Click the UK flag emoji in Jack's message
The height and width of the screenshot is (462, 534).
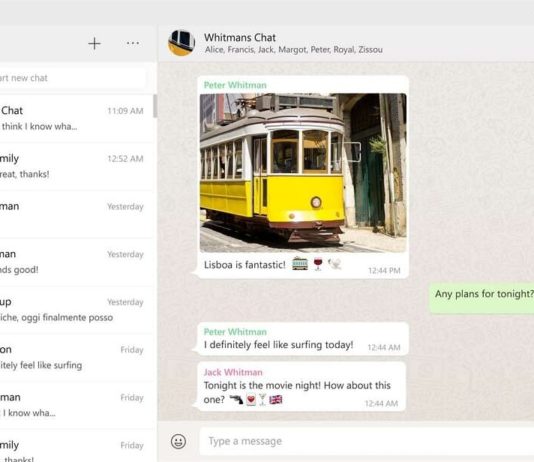[x=276, y=399]
